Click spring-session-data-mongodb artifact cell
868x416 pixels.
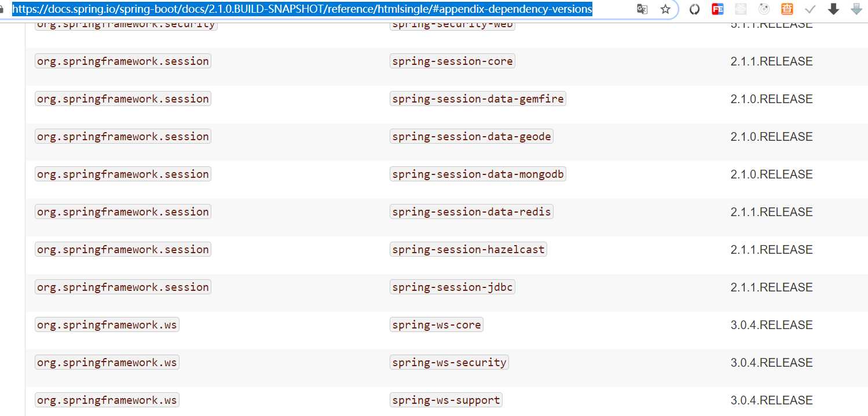478,174
